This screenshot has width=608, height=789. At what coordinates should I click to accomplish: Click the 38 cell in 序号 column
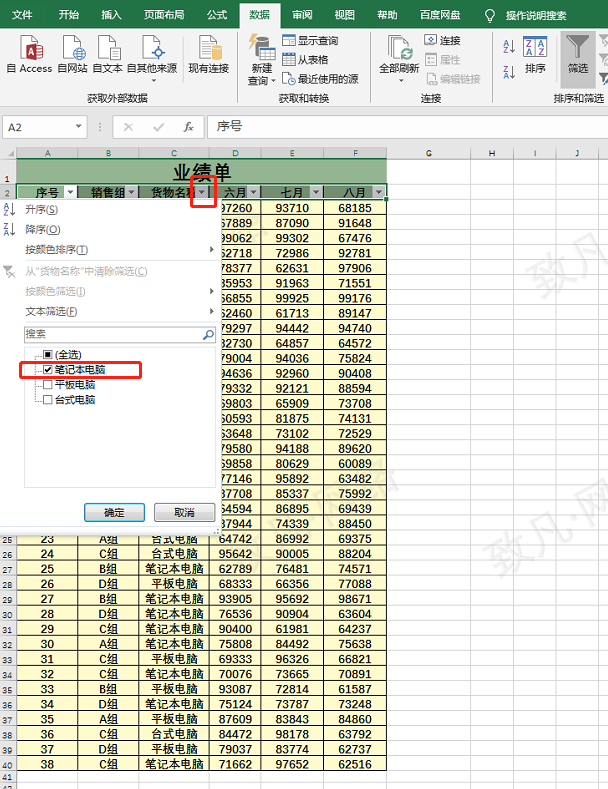coord(47,764)
